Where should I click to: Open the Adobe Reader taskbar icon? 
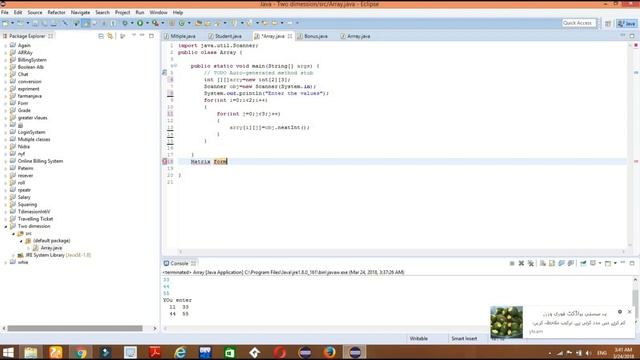pyautogui.click(x=155, y=352)
